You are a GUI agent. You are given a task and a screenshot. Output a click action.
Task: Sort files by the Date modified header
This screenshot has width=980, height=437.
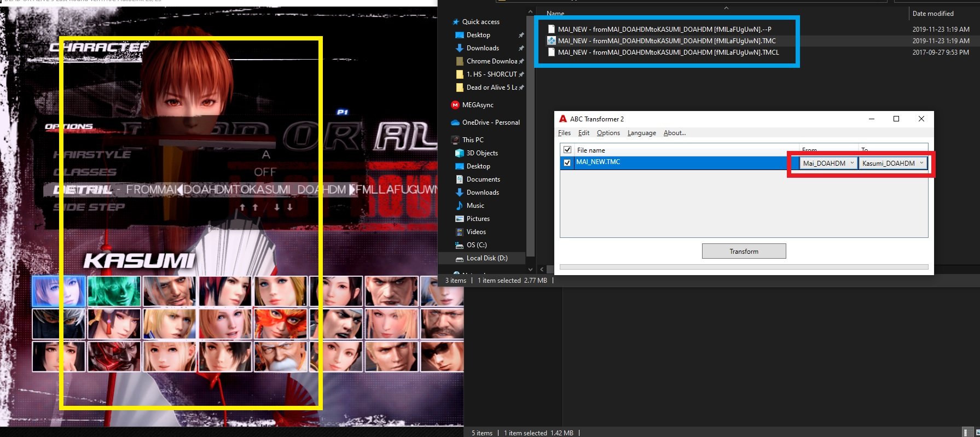933,14
